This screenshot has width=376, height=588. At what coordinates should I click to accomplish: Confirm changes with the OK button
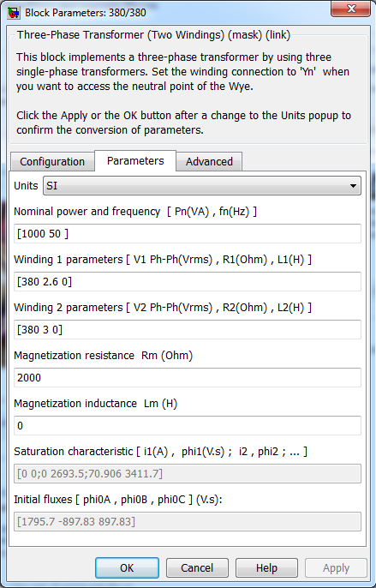(127, 567)
